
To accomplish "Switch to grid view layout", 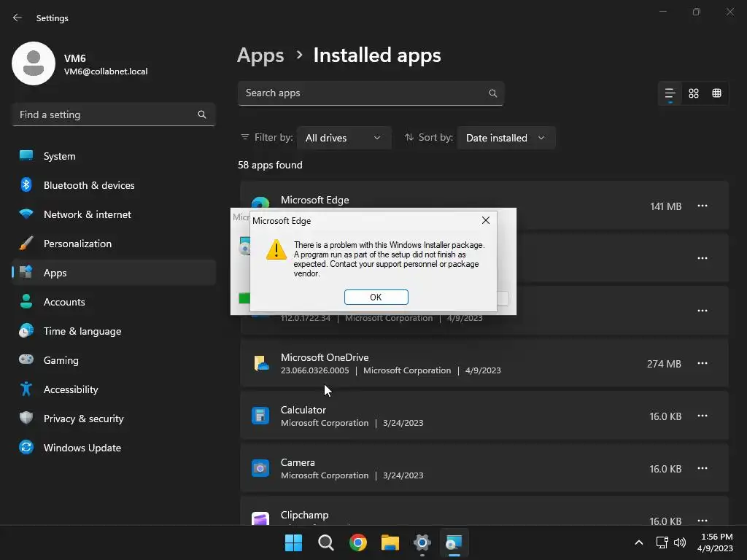I will 694,93.
